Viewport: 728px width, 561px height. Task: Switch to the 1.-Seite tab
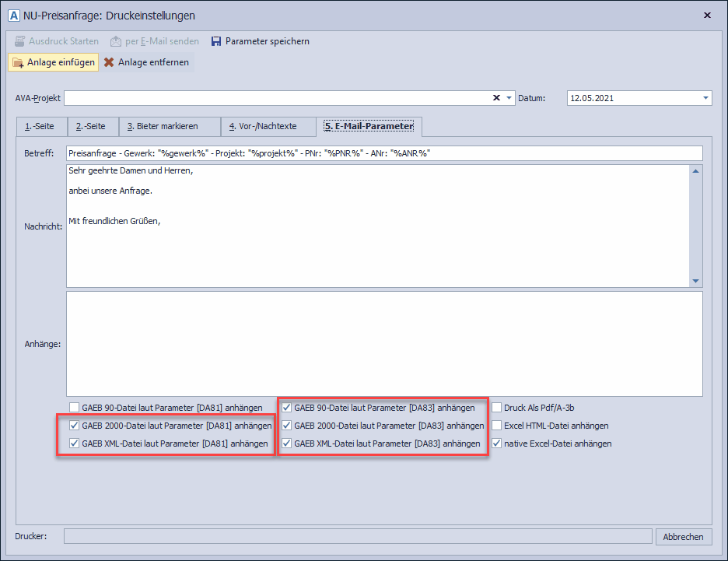[x=41, y=126]
